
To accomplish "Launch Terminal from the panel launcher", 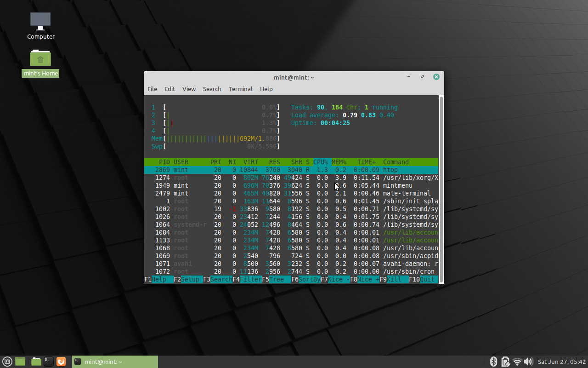I will point(48,362).
